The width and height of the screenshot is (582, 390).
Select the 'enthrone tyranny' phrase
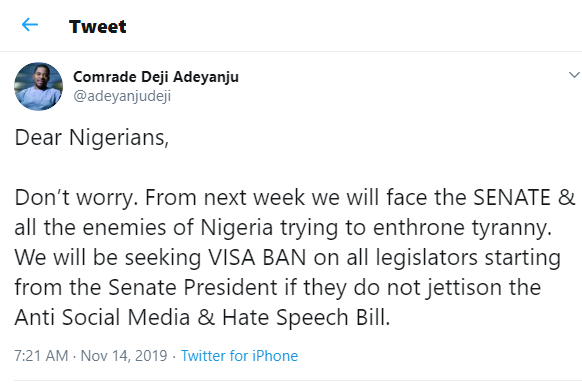pos(462,228)
